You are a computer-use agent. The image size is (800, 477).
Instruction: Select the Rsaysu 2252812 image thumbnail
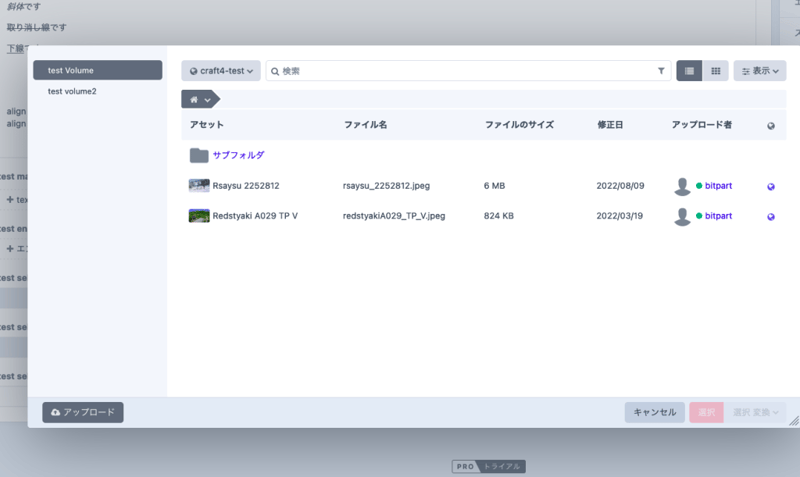(199, 186)
